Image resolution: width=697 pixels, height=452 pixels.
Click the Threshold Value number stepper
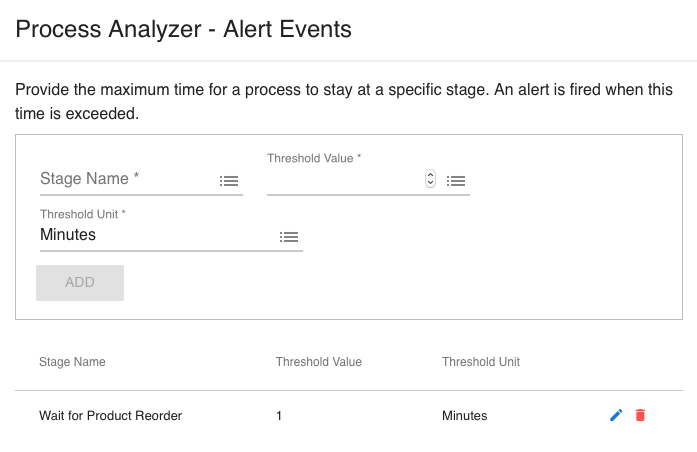pyautogui.click(x=430, y=180)
